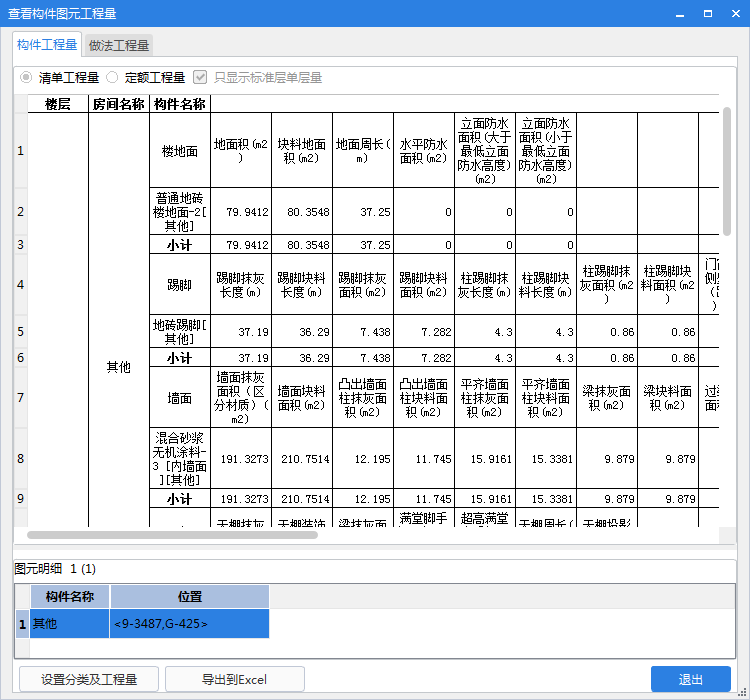Select the 普通地砖楼地面-2[其他] cell

coord(180,211)
